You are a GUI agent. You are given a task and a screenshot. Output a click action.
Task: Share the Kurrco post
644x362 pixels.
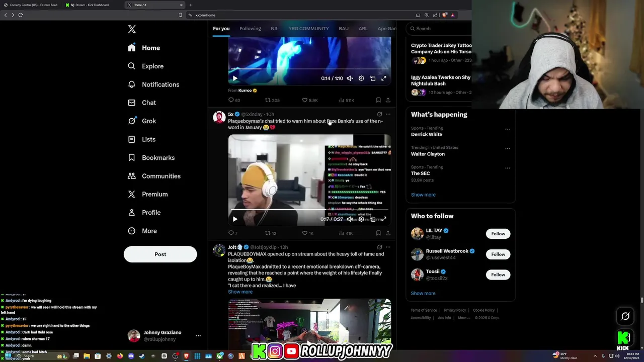pyautogui.click(x=388, y=100)
